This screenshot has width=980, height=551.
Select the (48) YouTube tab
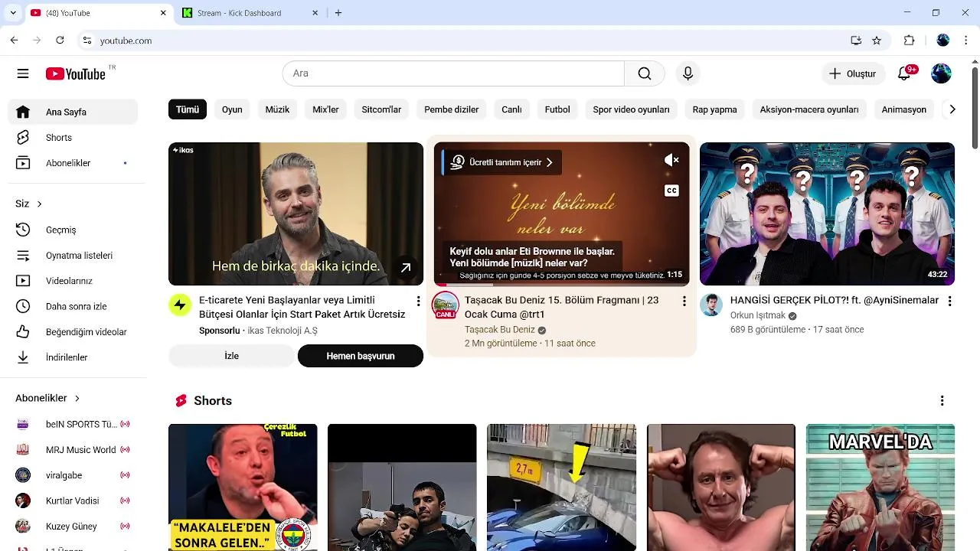click(98, 13)
